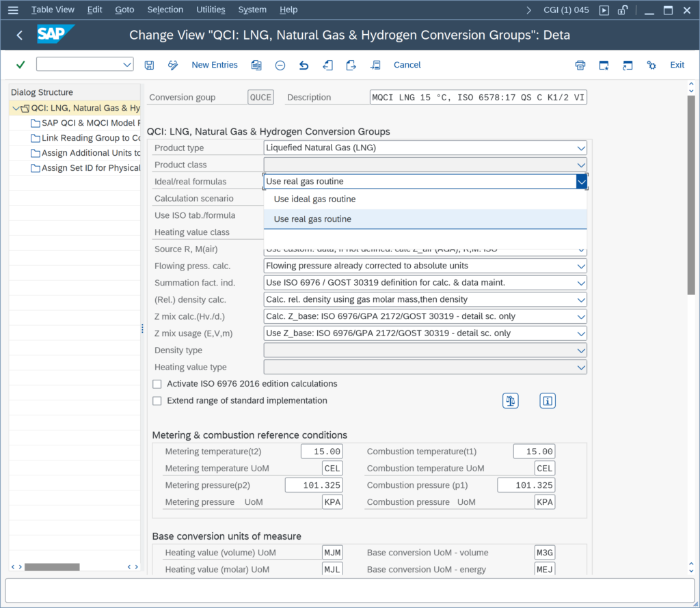Choose 'Use real gas routine' in the list
Image resolution: width=700 pixels, height=608 pixels.
pyautogui.click(x=425, y=219)
